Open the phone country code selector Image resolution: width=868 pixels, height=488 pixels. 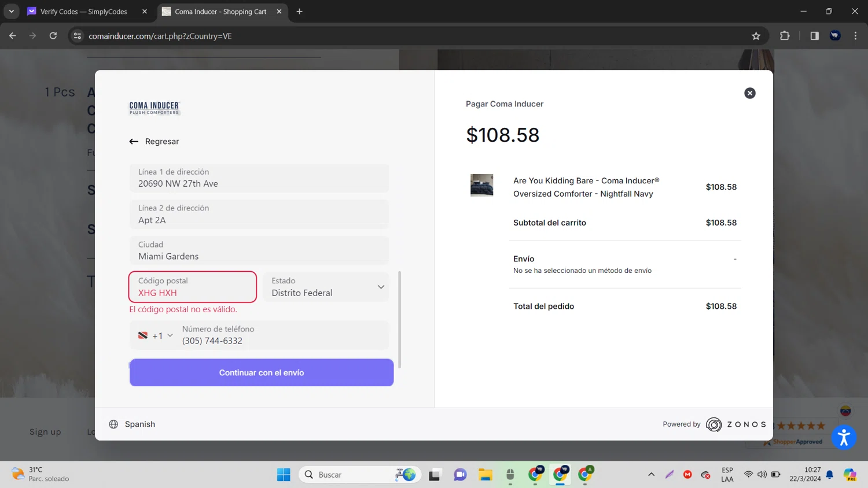[155, 335]
